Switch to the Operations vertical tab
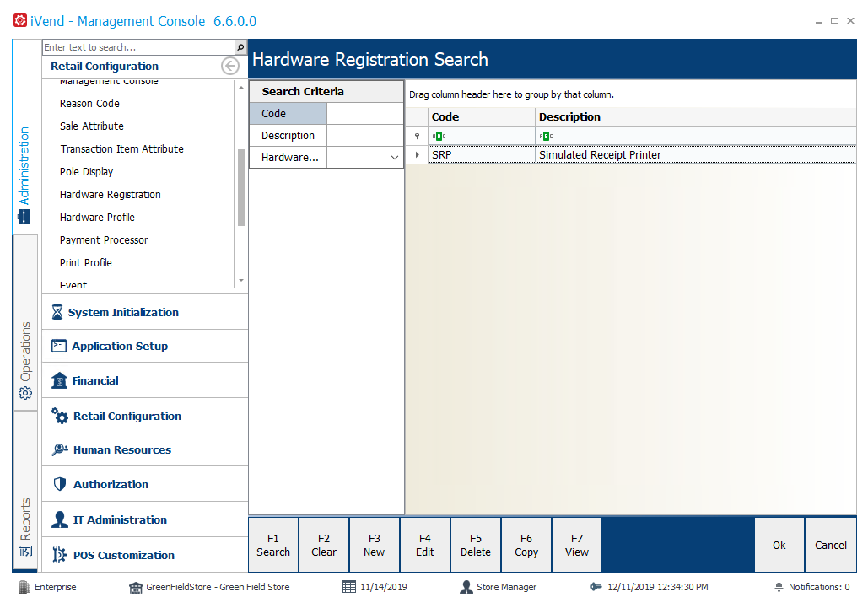The width and height of the screenshot is (868, 608). coord(25,322)
